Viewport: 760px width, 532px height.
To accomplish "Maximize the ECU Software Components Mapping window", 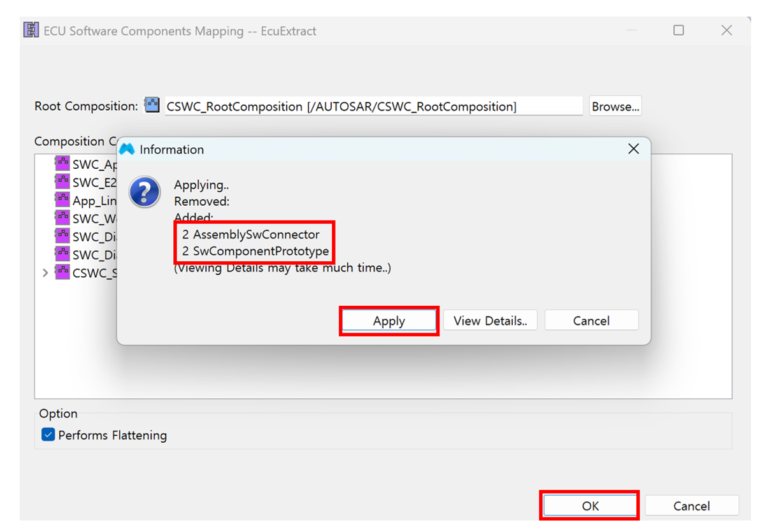I will pyautogui.click(x=678, y=30).
